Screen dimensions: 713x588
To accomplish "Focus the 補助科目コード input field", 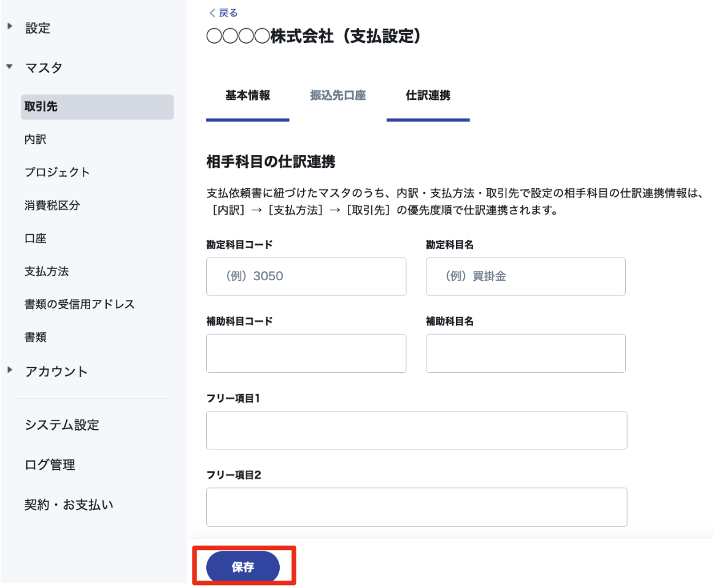I will click(x=306, y=354).
